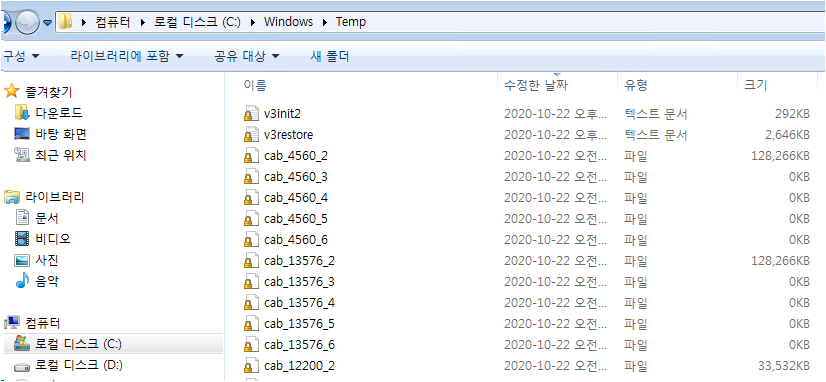
Task: Click the 즐겨찾기 star icon
Action: (12, 92)
